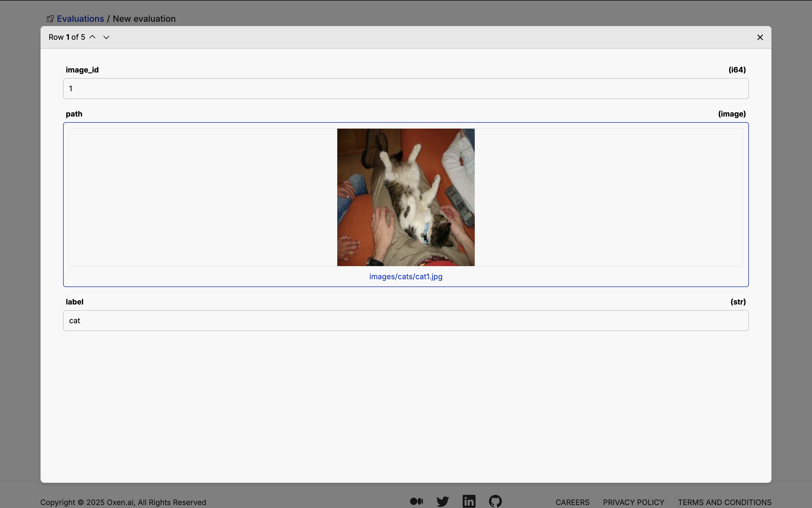Go to next row with down chevron
The image size is (812, 508).
106,37
